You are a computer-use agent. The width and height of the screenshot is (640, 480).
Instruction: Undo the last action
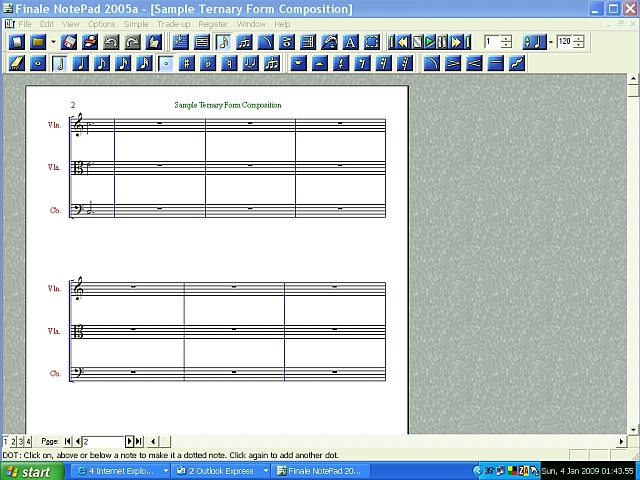[111, 42]
